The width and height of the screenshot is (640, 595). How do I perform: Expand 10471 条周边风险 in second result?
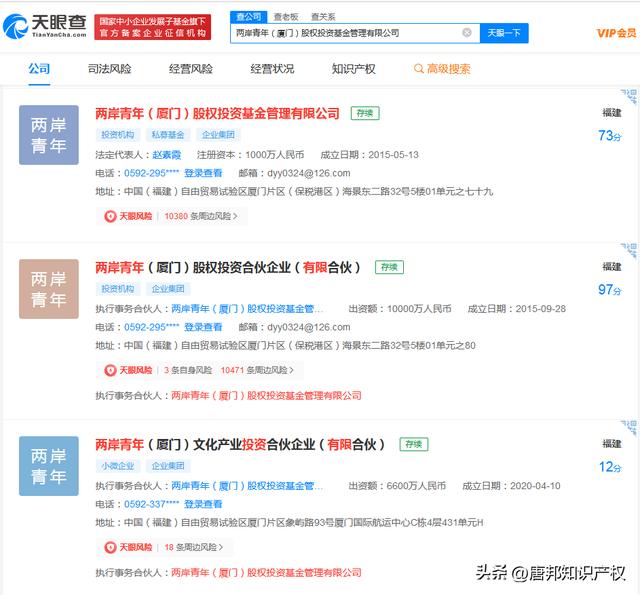click(257, 370)
